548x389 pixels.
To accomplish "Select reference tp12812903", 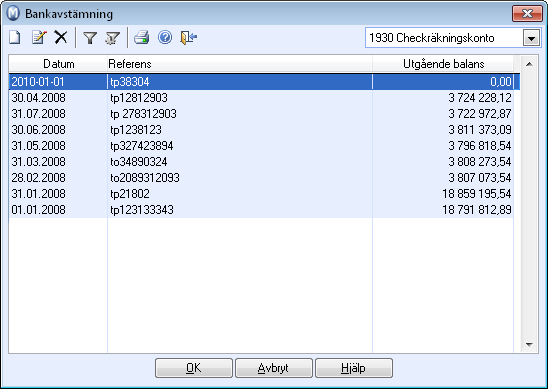I will 139,98.
